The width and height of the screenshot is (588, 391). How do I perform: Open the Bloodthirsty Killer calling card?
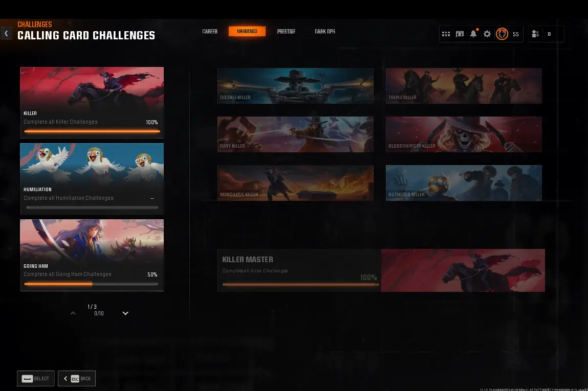click(464, 134)
